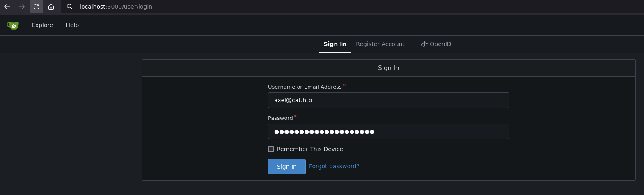Go to the browser home page
The image size is (644, 195).
[x=51, y=7]
